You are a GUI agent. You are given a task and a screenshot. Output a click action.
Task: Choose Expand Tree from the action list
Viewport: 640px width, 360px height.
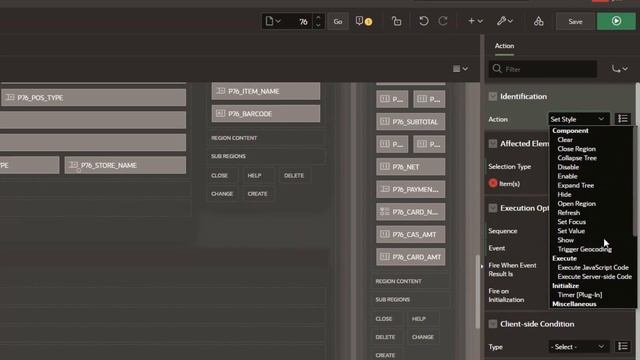tap(576, 185)
